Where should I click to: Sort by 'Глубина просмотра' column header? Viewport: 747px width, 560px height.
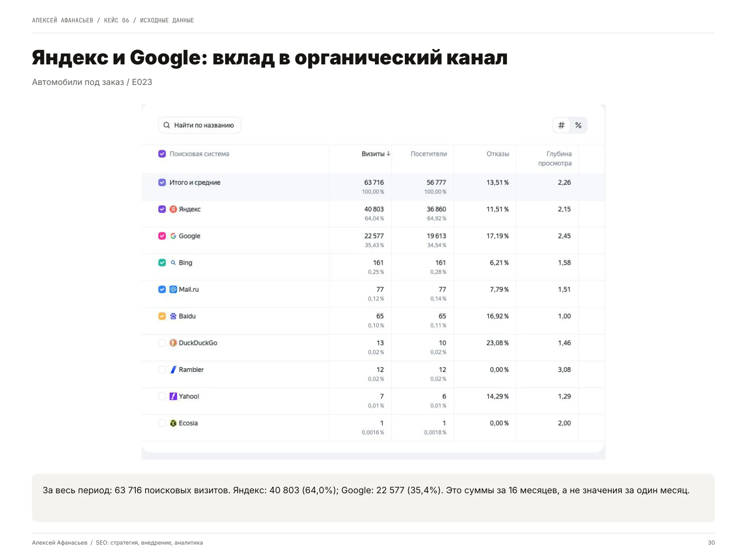[x=555, y=159]
